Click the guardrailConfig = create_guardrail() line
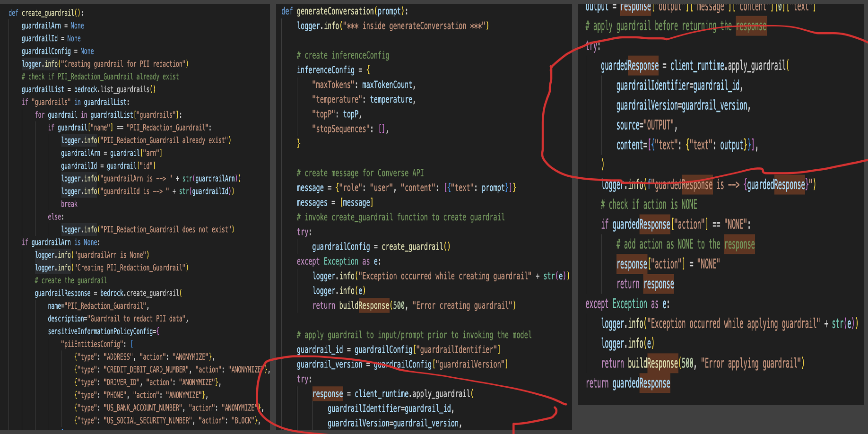868x434 pixels. [381, 246]
